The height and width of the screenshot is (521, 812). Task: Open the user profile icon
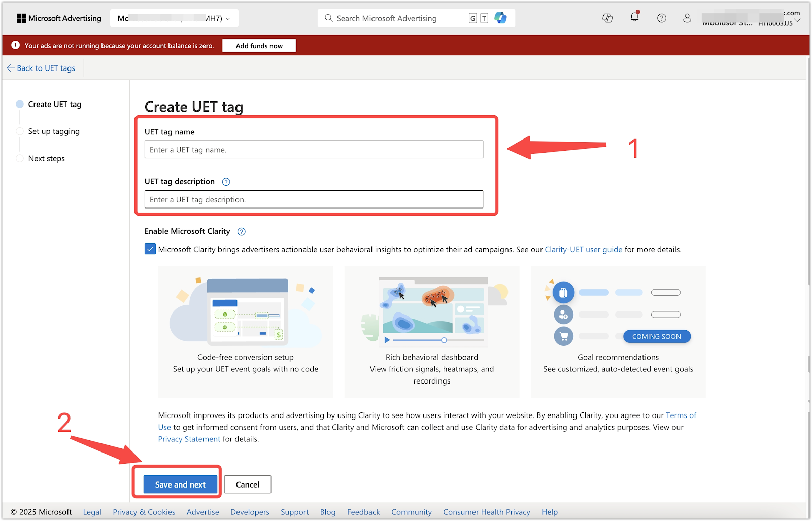687,18
